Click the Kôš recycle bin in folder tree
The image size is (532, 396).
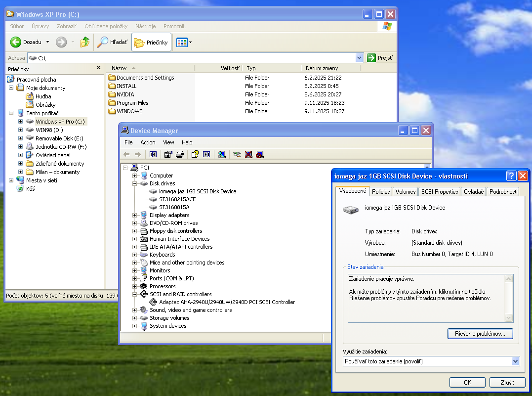(31, 189)
